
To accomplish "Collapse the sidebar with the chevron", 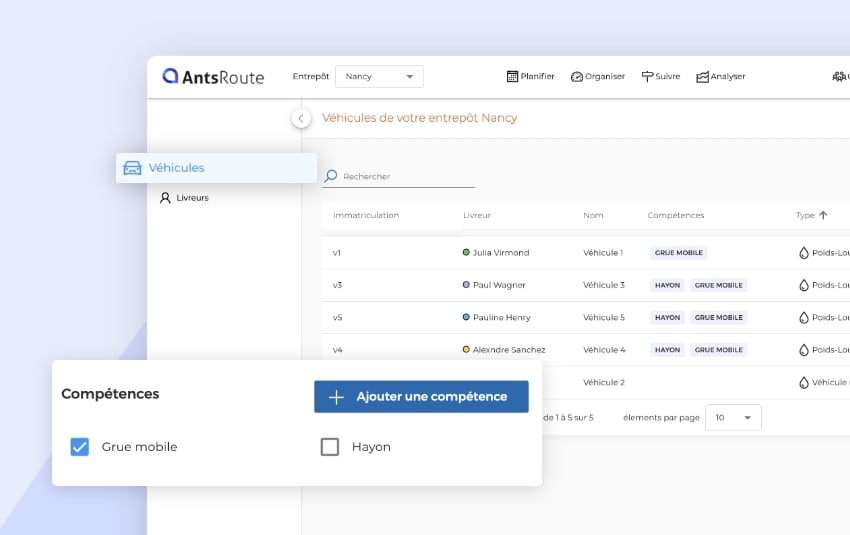I will pos(301,118).
